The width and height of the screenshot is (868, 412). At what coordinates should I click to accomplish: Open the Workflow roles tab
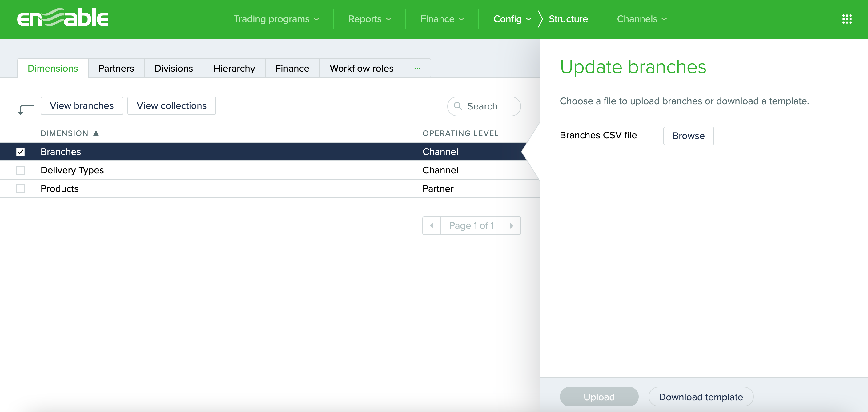pyautogui.click(x=361, y=68)
